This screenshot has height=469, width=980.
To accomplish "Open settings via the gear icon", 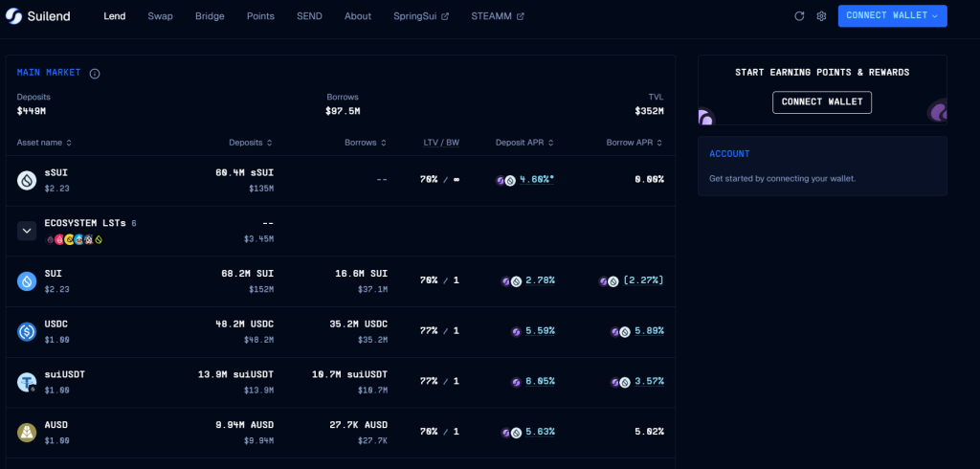I will tap(821, 16).
